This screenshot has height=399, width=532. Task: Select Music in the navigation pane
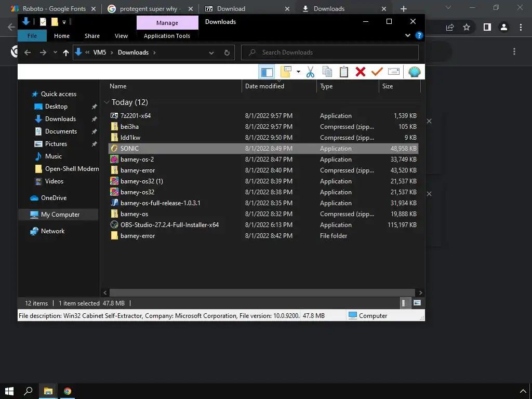point(54,156)
